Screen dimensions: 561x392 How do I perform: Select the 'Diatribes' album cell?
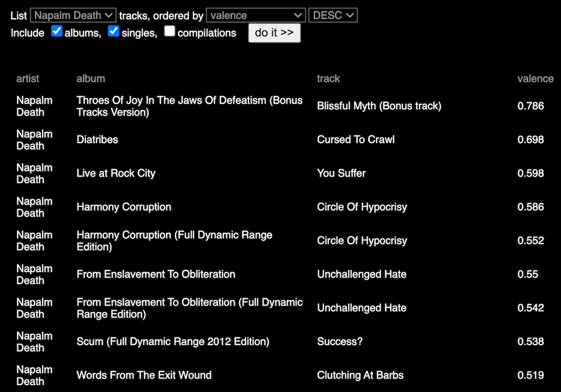click(x=97, y=140)
